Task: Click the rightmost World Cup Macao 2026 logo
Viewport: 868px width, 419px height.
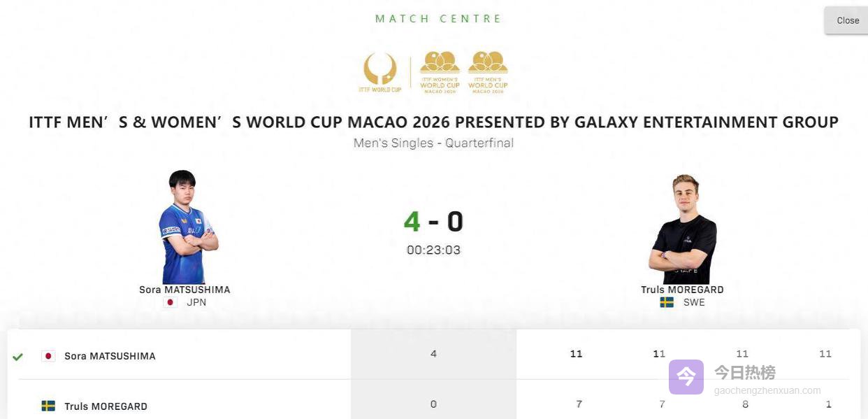Action: [x=488, y=73]
